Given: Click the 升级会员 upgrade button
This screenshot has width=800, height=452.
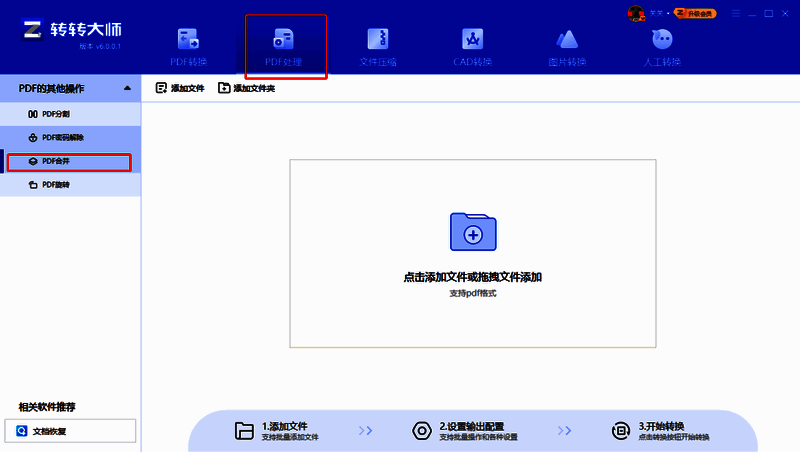Looking at the screenshot, I should 695,13.
